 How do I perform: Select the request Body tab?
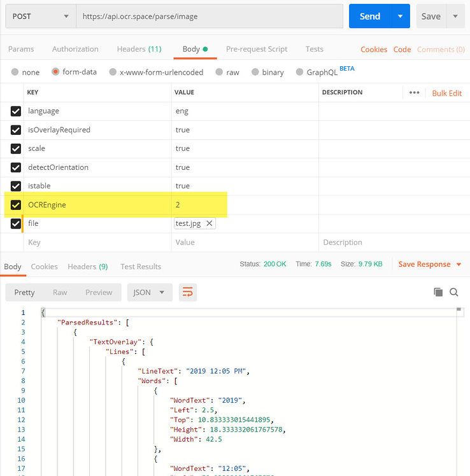coord(195,49)
